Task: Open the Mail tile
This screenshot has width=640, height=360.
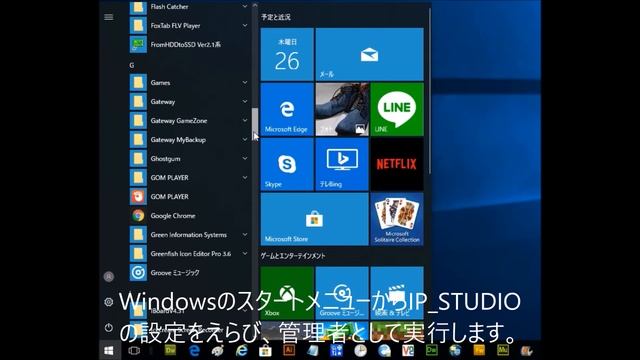Action: [x=369, y=54]
